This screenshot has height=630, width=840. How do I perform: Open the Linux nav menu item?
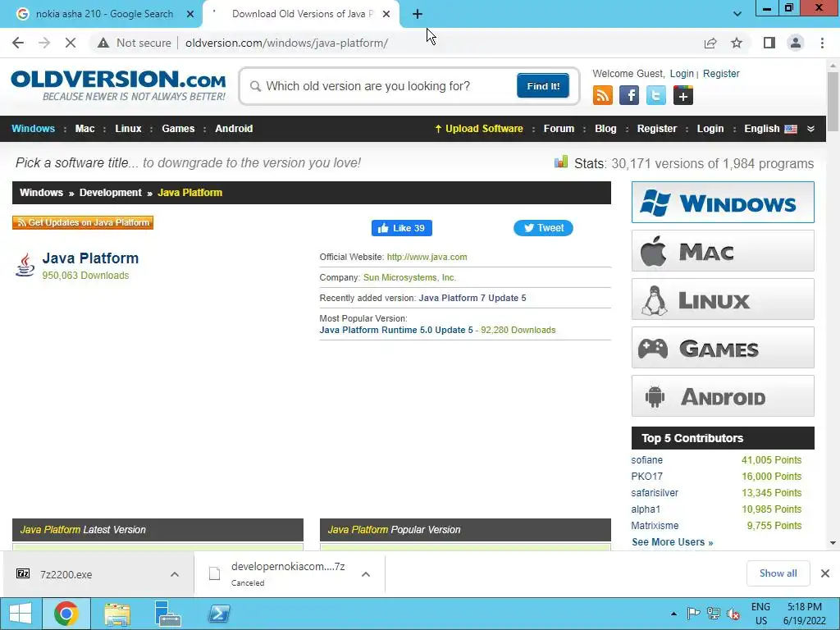[x=128, y=129]
